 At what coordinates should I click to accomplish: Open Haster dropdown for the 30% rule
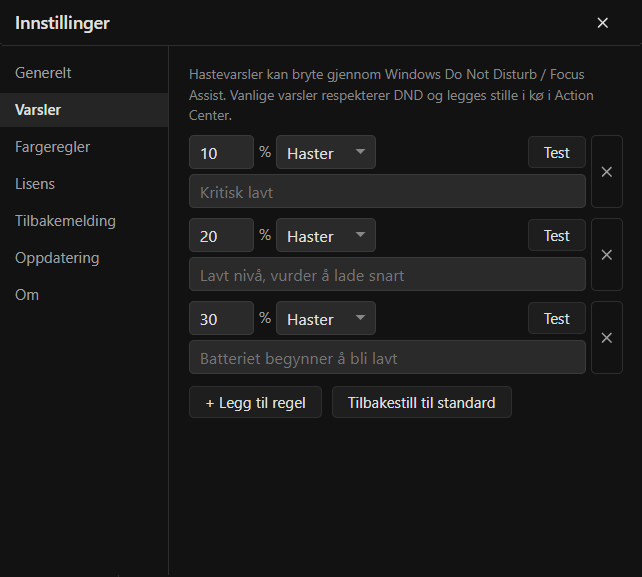click(x=326, y=318)
